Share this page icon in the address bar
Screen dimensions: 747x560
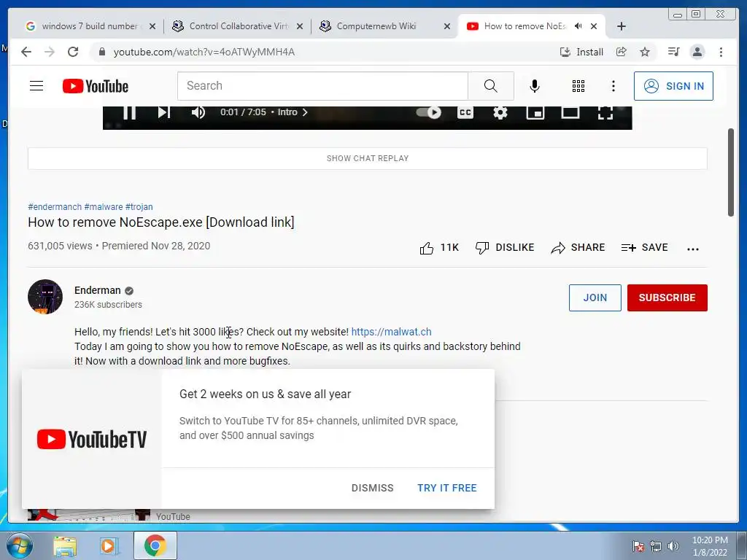pos(622,52)
